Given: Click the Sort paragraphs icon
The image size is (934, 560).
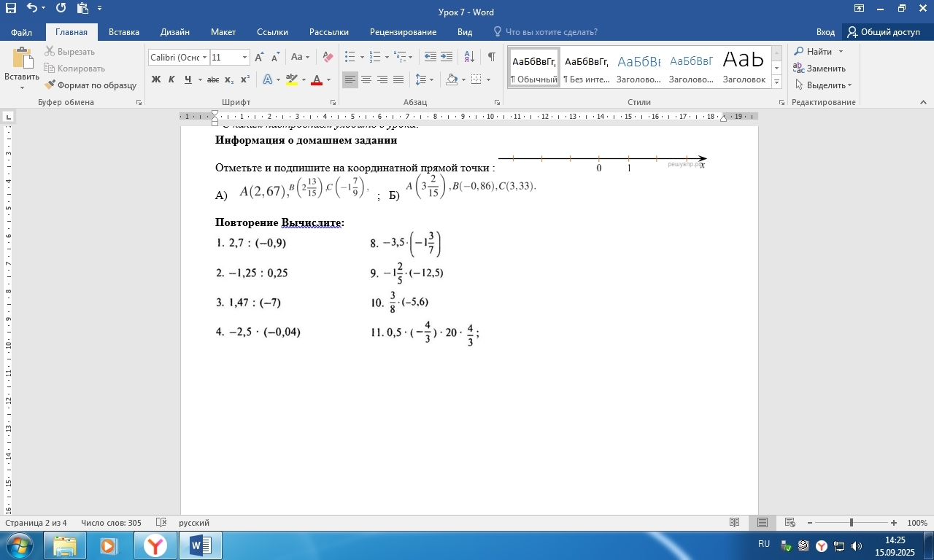Looking at the screenshot, I should (469, 57).
